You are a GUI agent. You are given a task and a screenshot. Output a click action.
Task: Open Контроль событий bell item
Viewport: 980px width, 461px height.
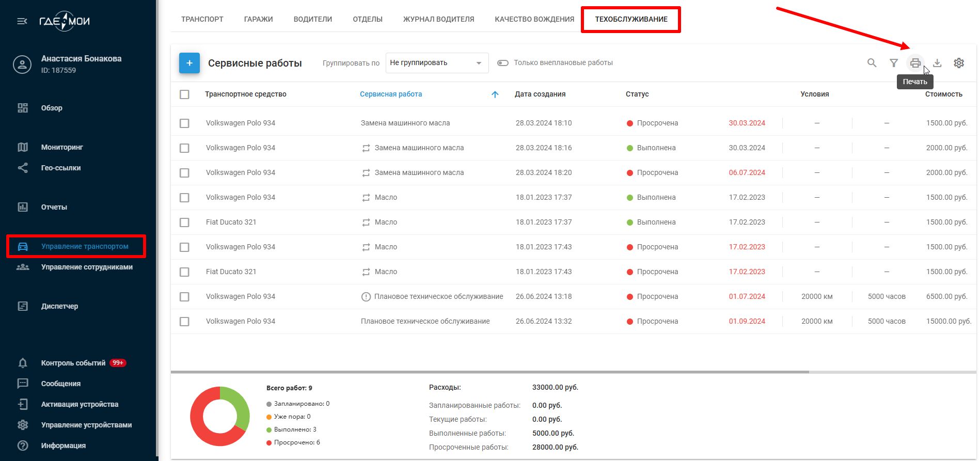click(73, 363)
